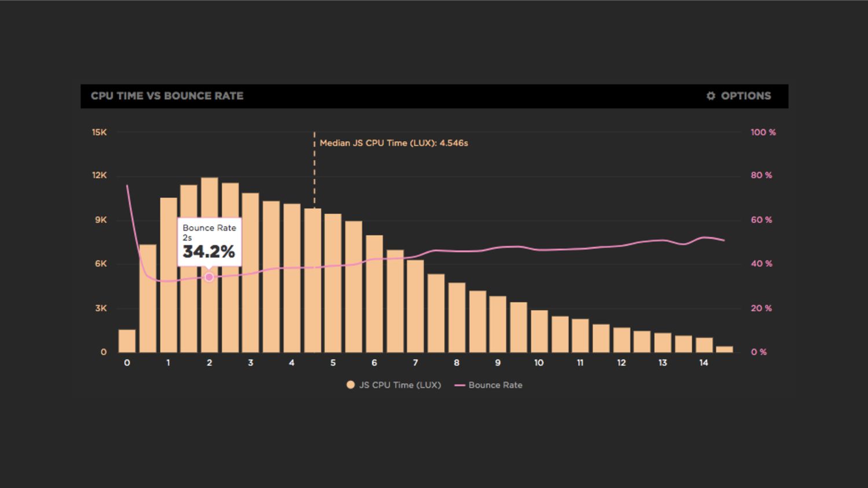Select the Median JS CPU Time label
The image size is (868, 488).
[x=393, y=143]
